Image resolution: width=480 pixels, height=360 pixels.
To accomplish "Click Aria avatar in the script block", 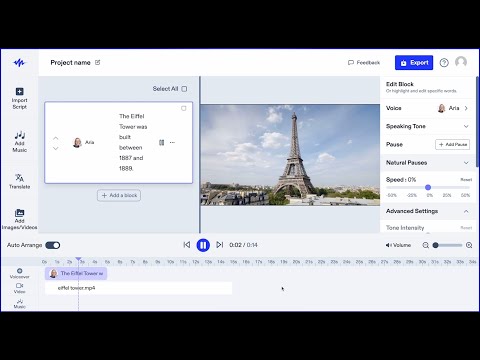I will [x=77, y=142].
